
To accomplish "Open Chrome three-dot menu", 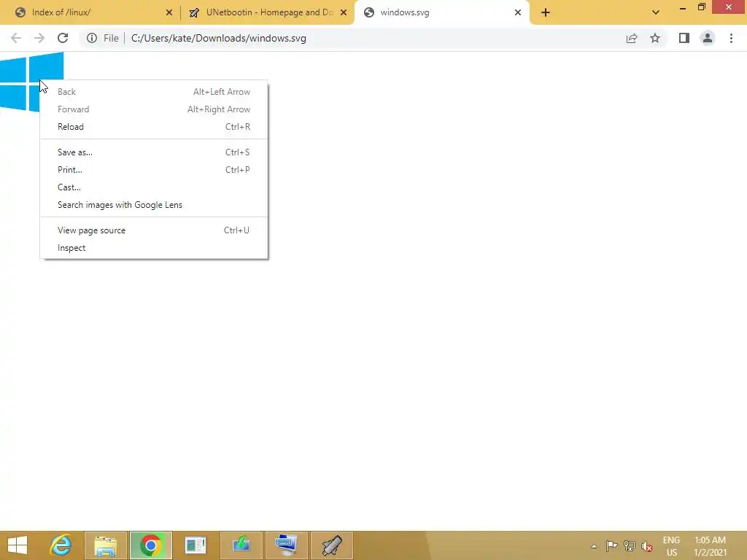I will (x=731, y=38).
